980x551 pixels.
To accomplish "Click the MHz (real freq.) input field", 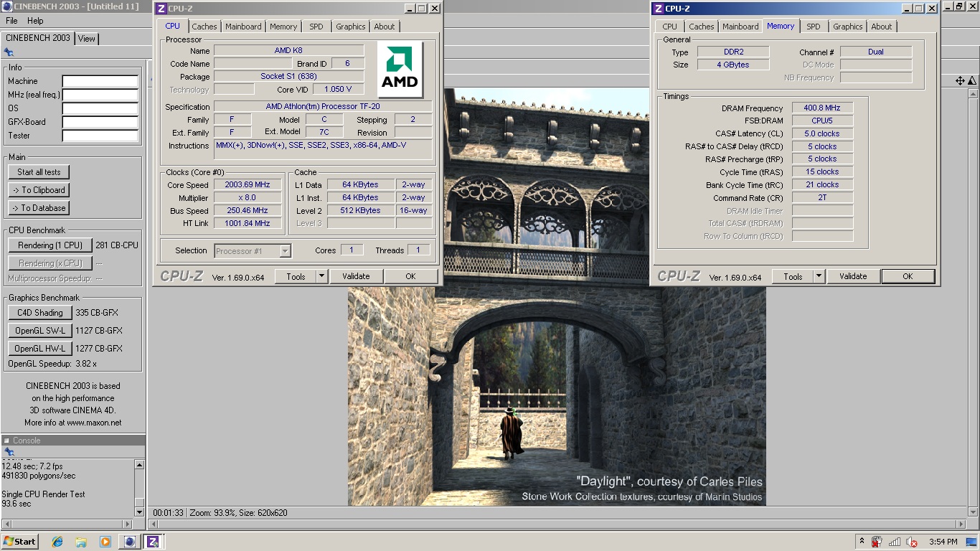I will 100,95.
